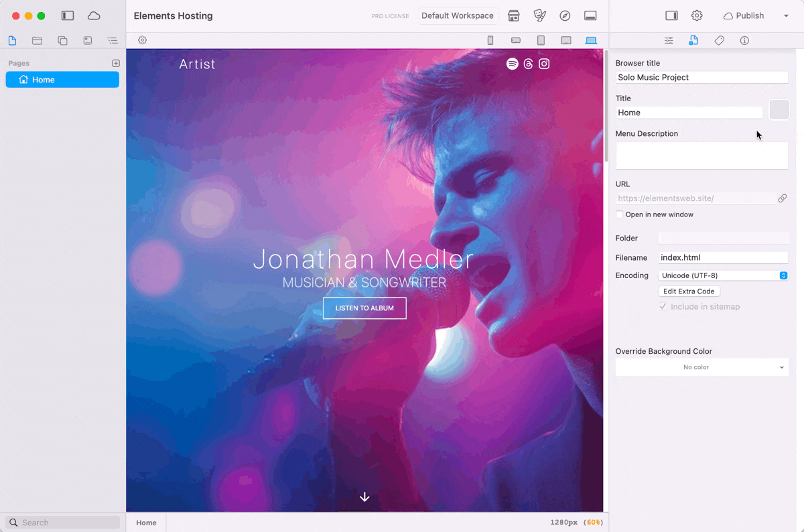Click the LISTEN TO ALBUM button
This screenshot has width=804, height=532.
(364, 308)
